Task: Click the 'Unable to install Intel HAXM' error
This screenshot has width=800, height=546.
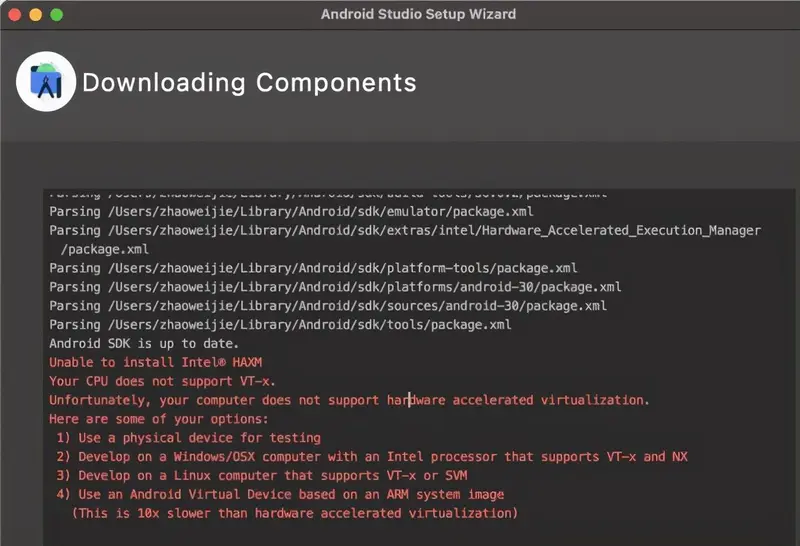Action: [x=155, y=362]
